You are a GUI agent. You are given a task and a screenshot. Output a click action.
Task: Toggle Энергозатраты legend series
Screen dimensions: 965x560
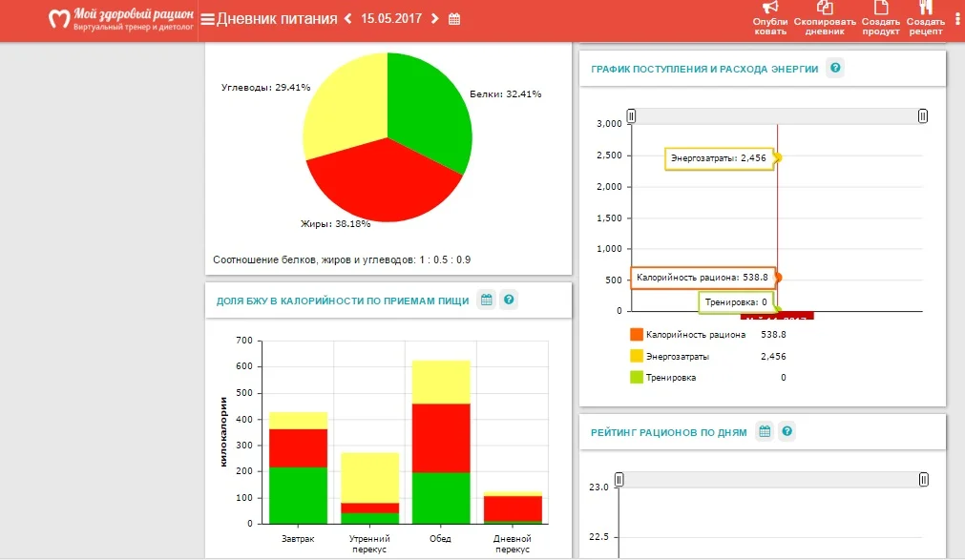(637, 356)
